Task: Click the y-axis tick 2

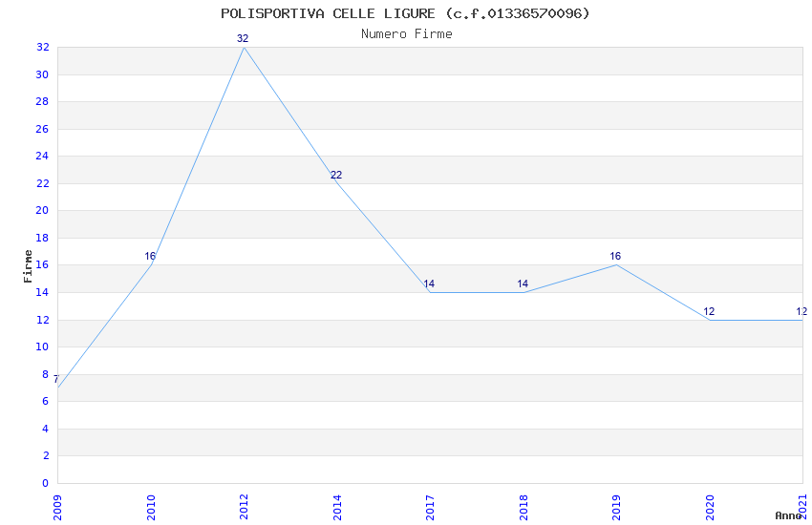Action: tap(46, 455)
